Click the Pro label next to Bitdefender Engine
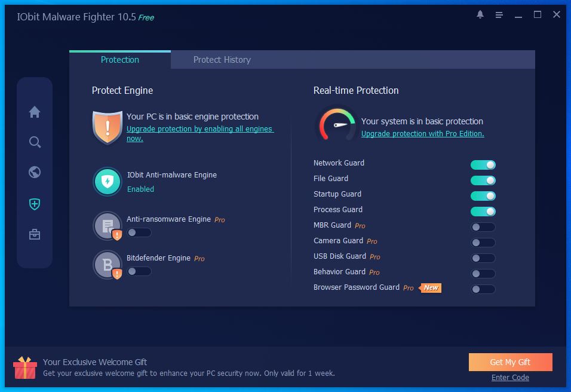 coord(199,259)
